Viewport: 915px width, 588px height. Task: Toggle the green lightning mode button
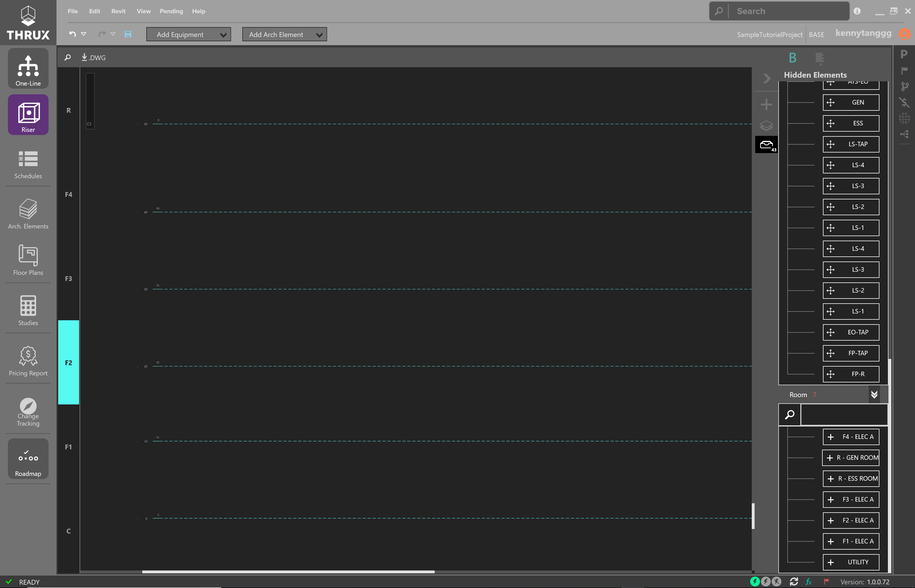tap(755, 582)
